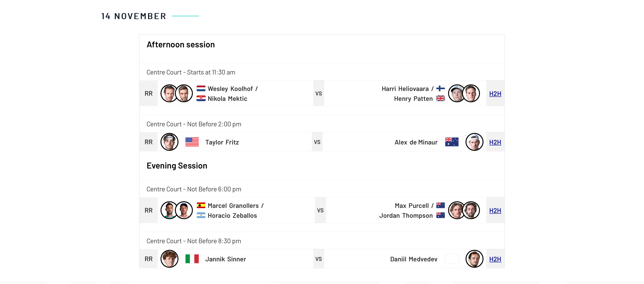This screenshot has height=284, width=644.
Task: Open H2H link for Fritz versus de Minaur
Action: click(x=495, y=142)
